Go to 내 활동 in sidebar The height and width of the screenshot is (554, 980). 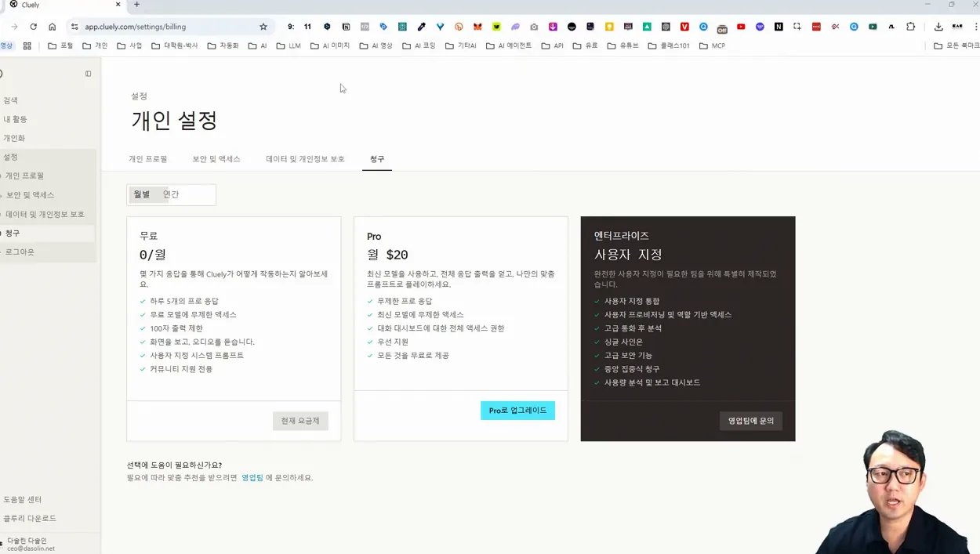click(x=15, y=119)
